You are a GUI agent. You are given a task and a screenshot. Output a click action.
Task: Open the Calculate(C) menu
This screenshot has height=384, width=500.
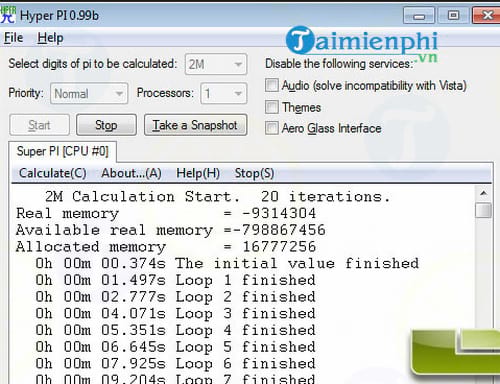click(x=53, y=173)
